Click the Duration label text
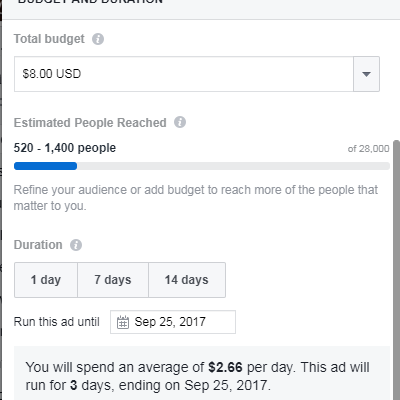The image size is (400, 400). [38, 245]
